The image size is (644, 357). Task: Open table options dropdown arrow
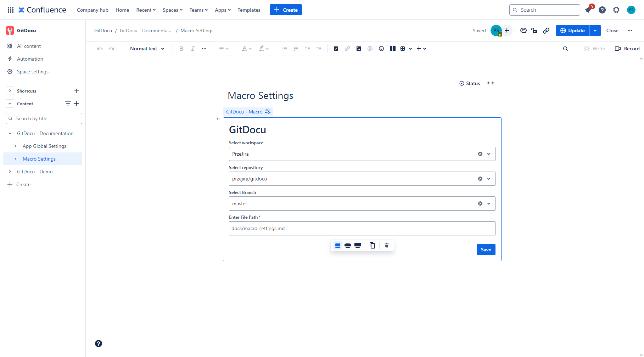410,49
